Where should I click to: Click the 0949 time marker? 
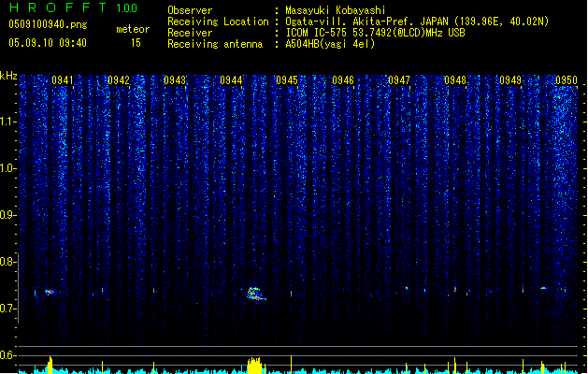[510, 80]
